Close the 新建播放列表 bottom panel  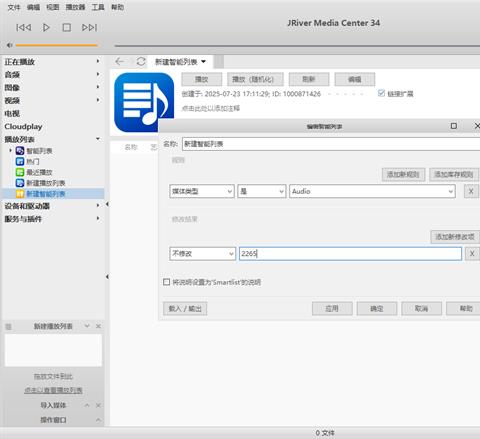[98, 326]
